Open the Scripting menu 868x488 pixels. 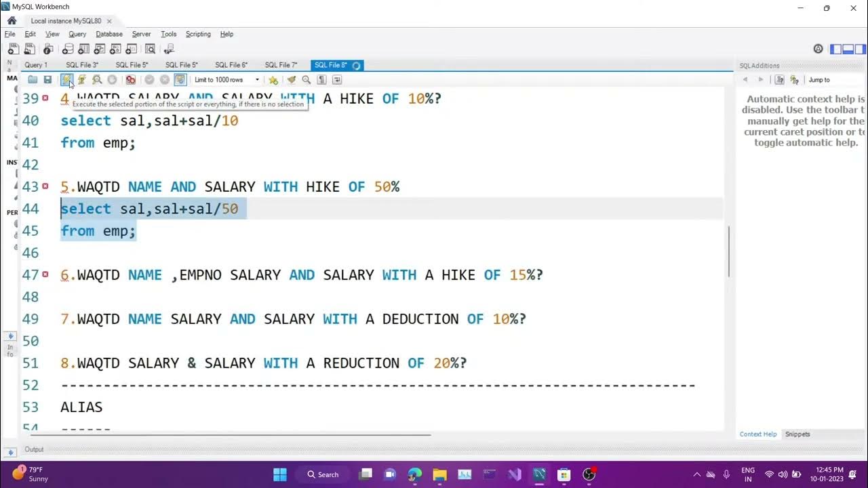point(198,34)
